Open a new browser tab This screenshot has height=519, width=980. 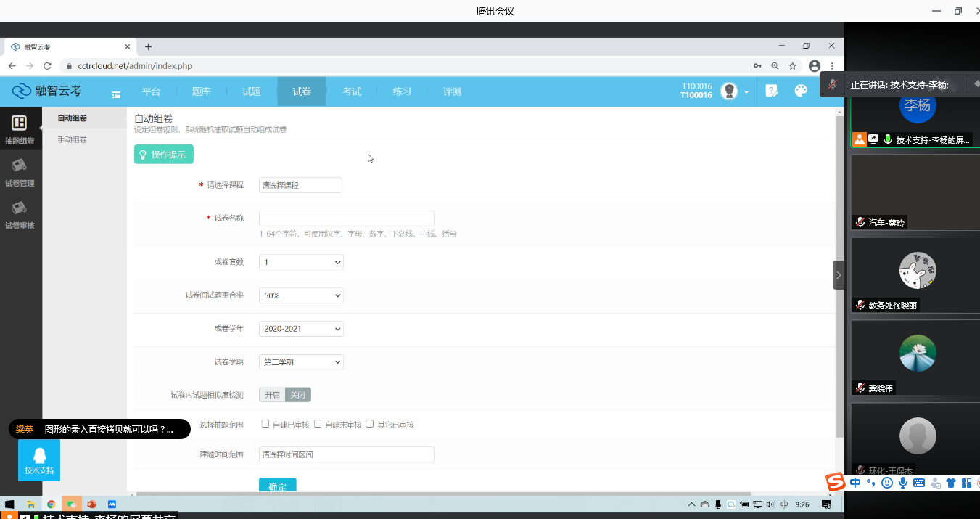(x=148, y=46)
